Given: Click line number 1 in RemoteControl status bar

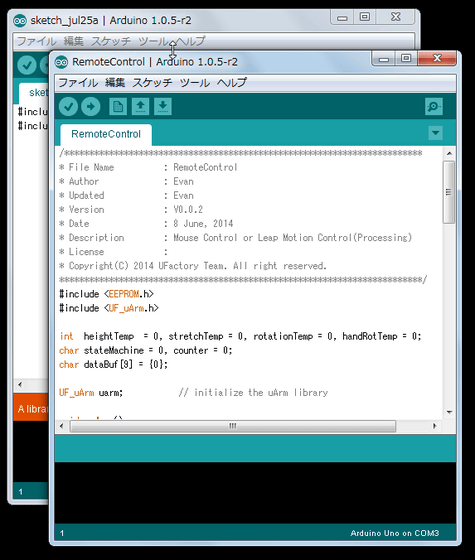Looking at the screenshot, I should point(62,533).
